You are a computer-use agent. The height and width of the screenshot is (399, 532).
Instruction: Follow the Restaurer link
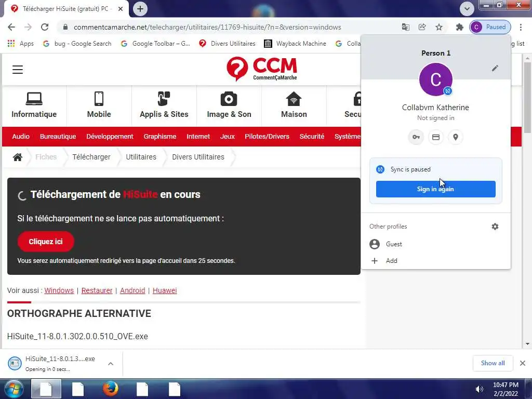97,290
